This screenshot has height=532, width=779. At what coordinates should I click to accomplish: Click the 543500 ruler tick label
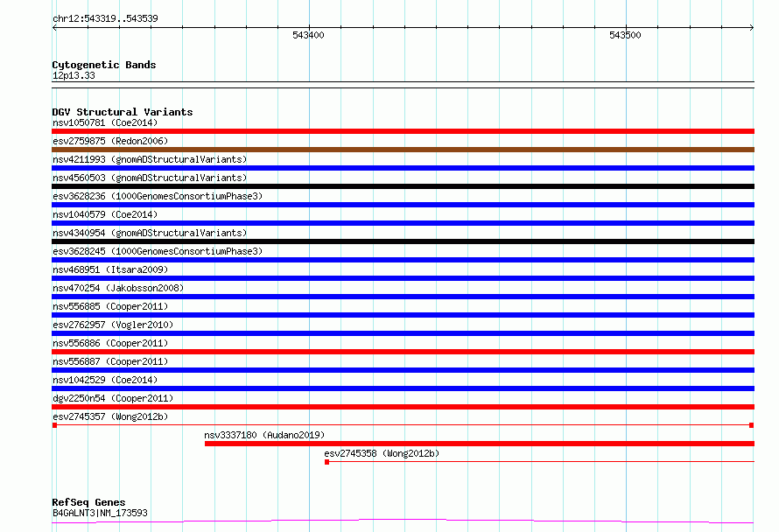tap(625, 35)
